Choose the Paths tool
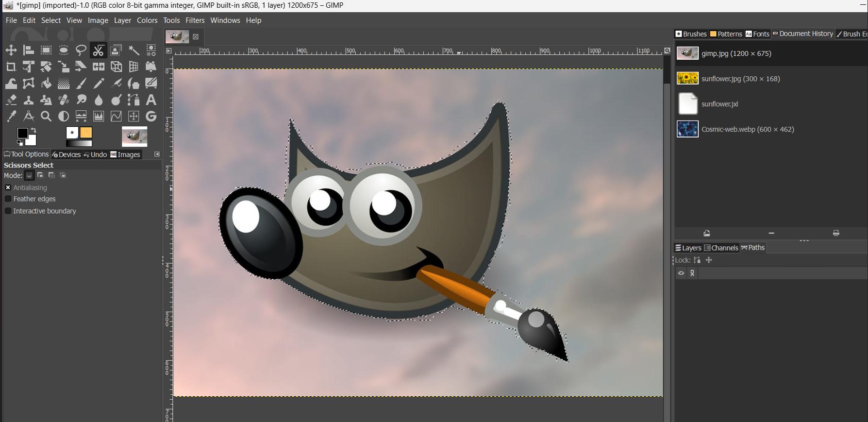Image resolution: width=868 pixels, height=422 pixels. [x=134, y=100]
